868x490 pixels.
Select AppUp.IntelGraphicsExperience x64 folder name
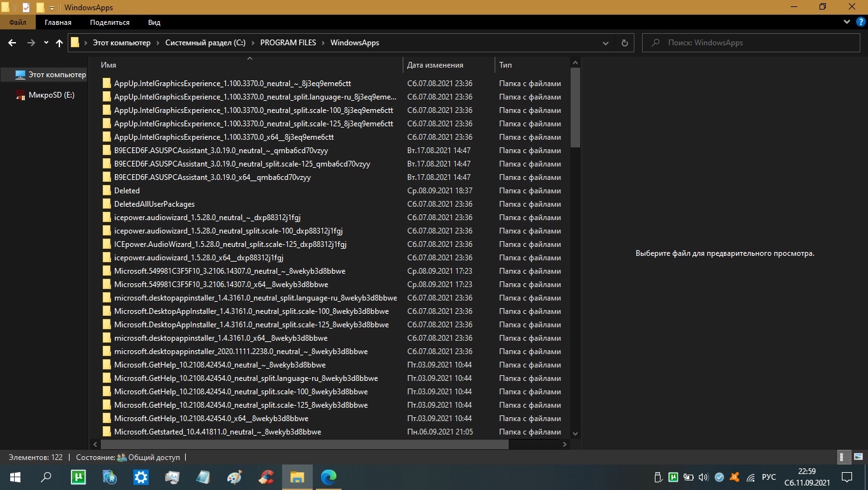224,137
